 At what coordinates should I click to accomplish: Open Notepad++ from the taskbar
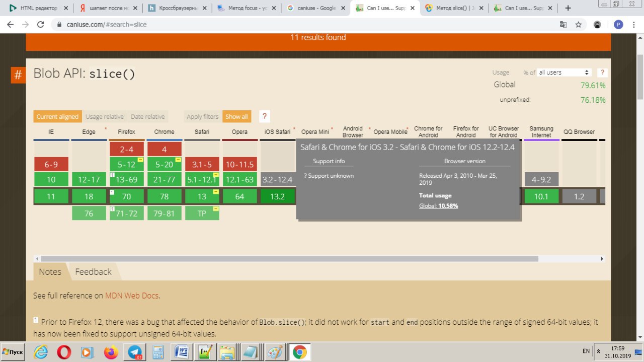(205, 351)
